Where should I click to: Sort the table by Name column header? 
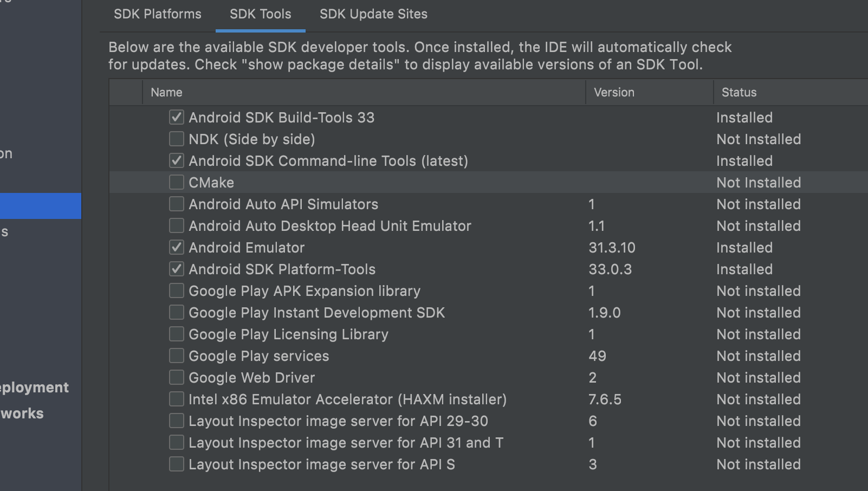tap(364, 92)
